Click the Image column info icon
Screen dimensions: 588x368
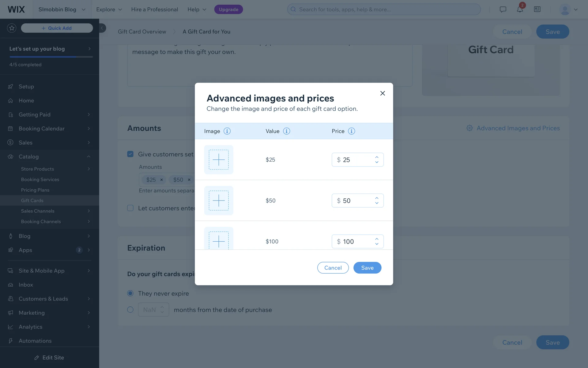click(227, 131)
